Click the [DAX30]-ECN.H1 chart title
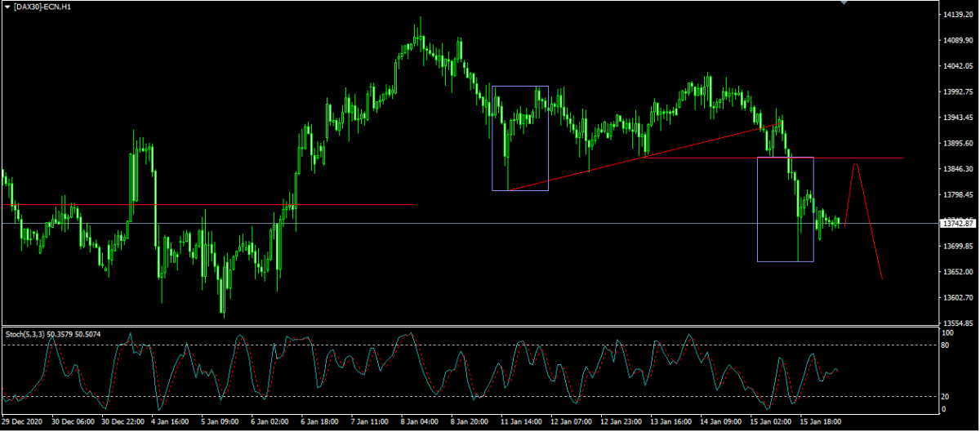The width and height of the screenshot is (980, 432). 41,7
